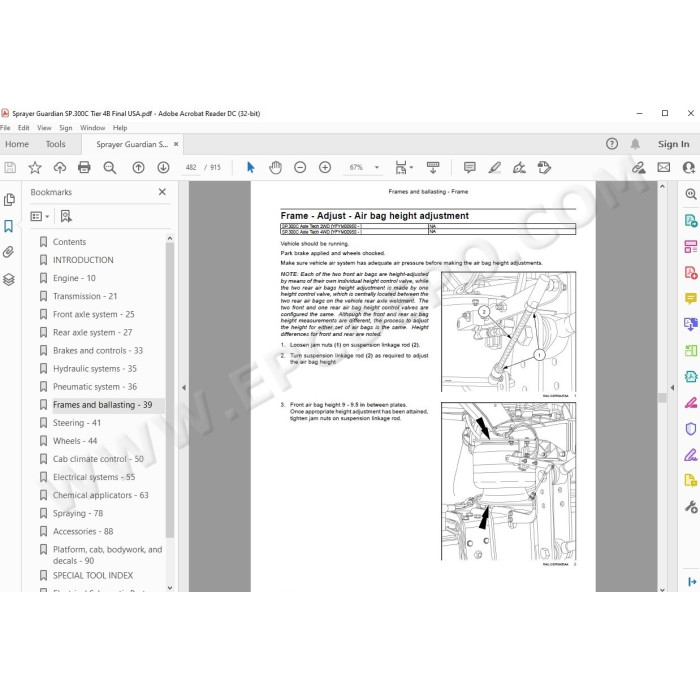Open the SPECIAL TOOL INDEX bookmark
This screenshot has height=700, width=700.
tap(93, 575)
